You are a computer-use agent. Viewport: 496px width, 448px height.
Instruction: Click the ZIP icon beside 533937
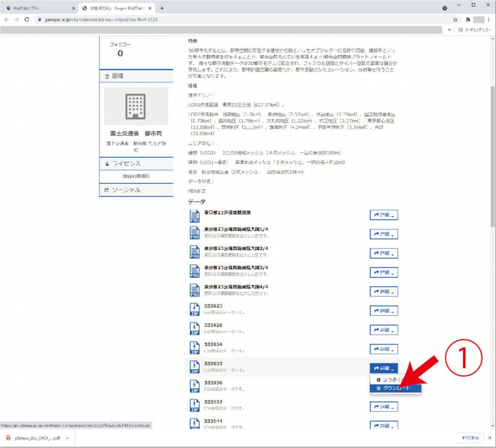click(x=195, y=406)
